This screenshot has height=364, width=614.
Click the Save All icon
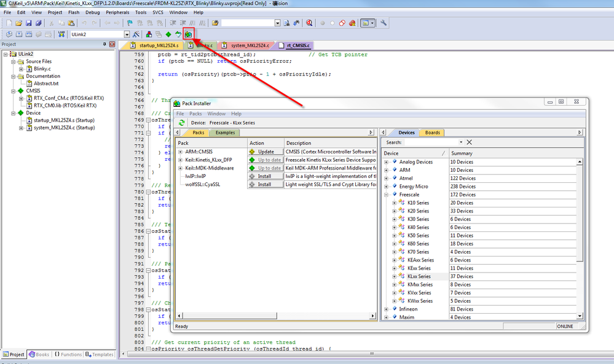pos(38,23)
